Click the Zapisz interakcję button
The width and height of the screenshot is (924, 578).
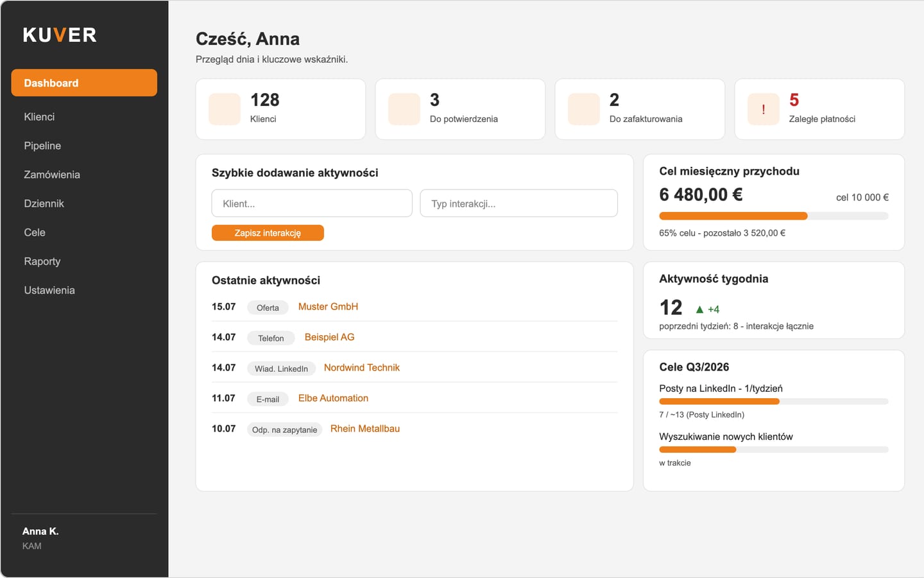[x=268, y=233]
